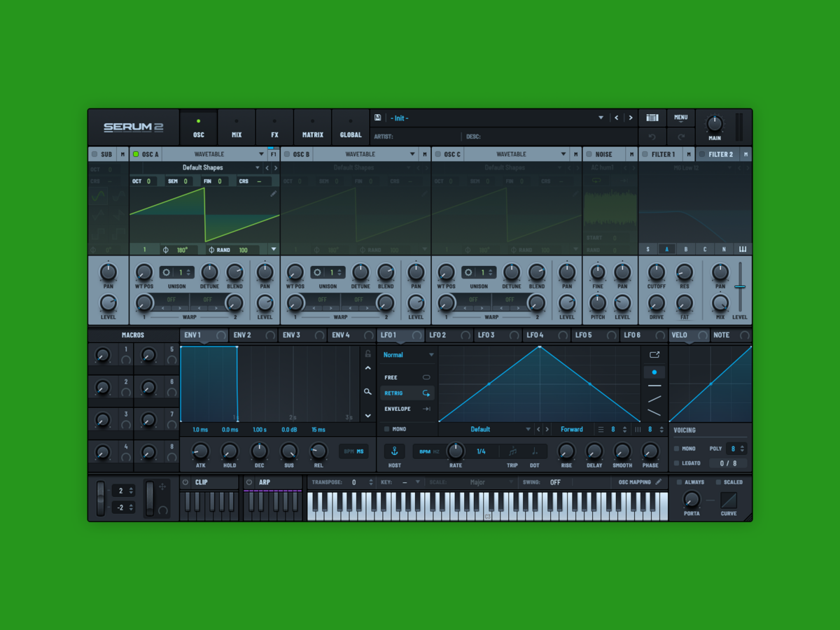Go to the next preset arrow
Screen dimensions: 840x630
631,118
